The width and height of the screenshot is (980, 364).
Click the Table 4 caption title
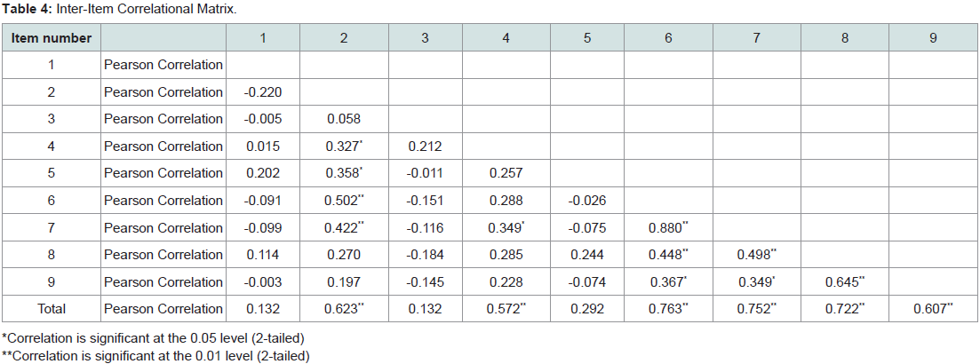pos(119,10)
